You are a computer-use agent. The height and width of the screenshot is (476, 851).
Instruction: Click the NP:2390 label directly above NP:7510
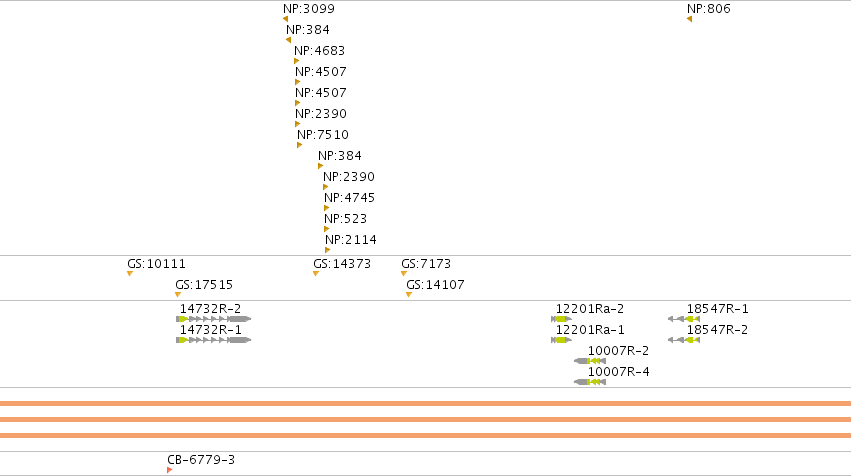(321, 114)
